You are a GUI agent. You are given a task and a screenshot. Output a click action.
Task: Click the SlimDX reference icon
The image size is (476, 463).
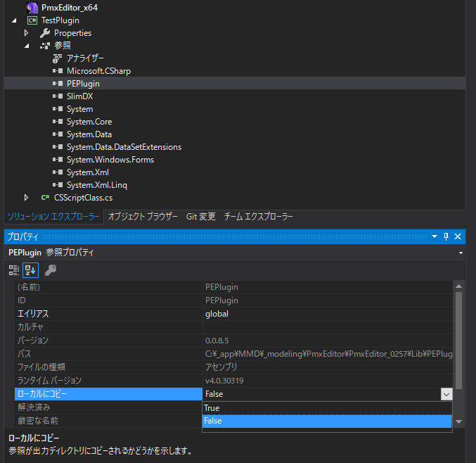(x=58, y=96)
